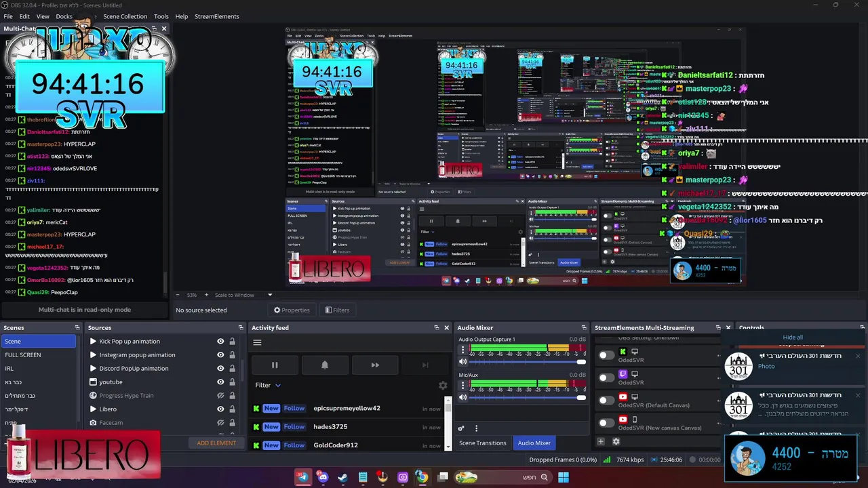Add a new multi-streaming destination with plus

tap(600, 441)
